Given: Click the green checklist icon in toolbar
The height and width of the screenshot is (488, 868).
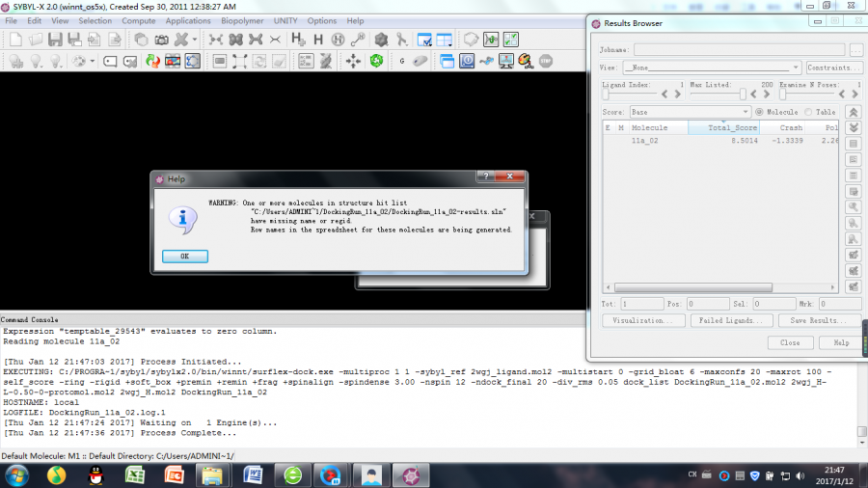Looking at the screenshot, I should [x=511, y=40].
